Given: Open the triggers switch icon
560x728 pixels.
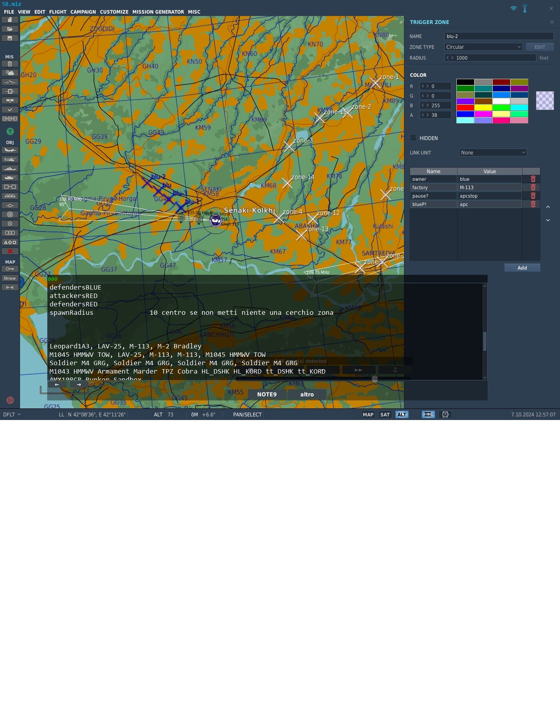Looking at the screenshot, I should tap(10, 82).
